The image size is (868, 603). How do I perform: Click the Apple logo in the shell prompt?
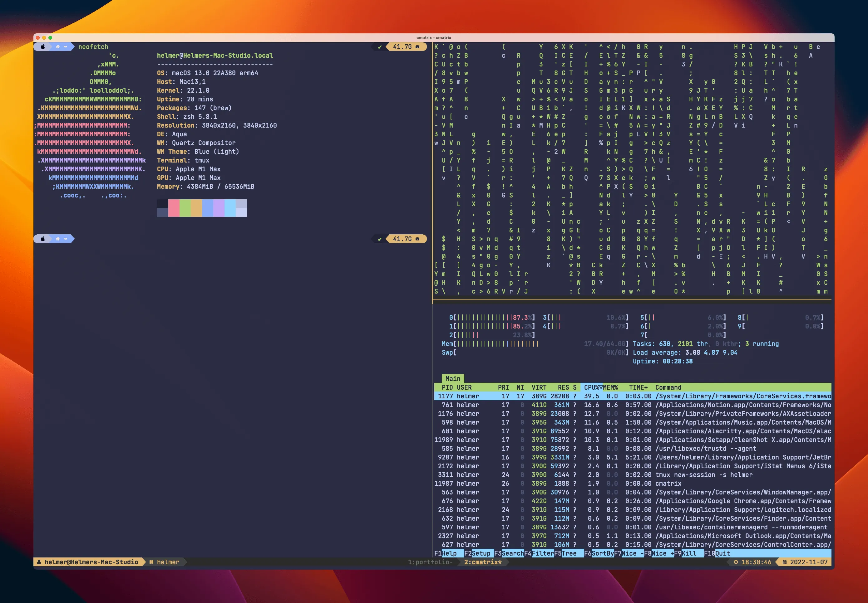43,46
